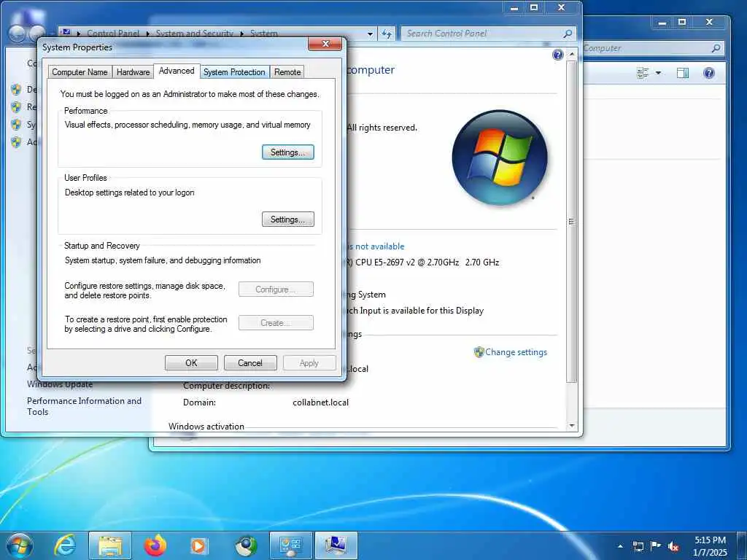Viewport: 747px width, 560px height.
Task: Click the collabnet.local domain value
Action: tap(321, 402)
